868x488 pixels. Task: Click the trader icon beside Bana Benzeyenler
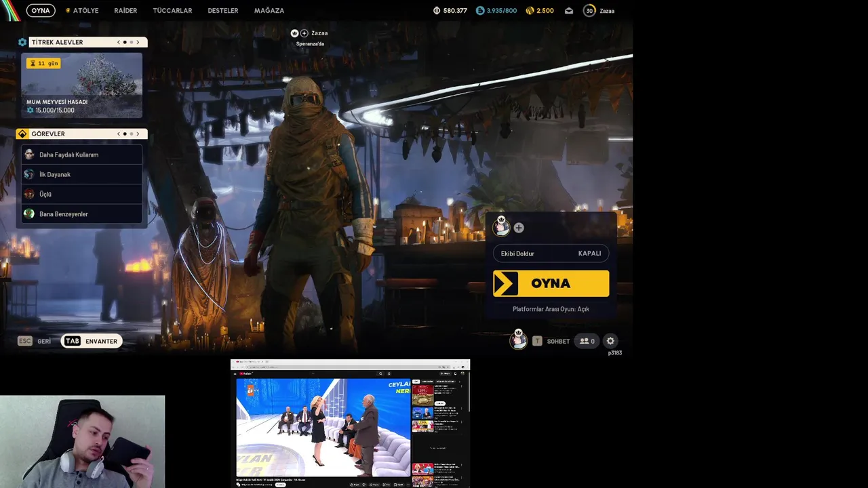click(x=29, y=213)
